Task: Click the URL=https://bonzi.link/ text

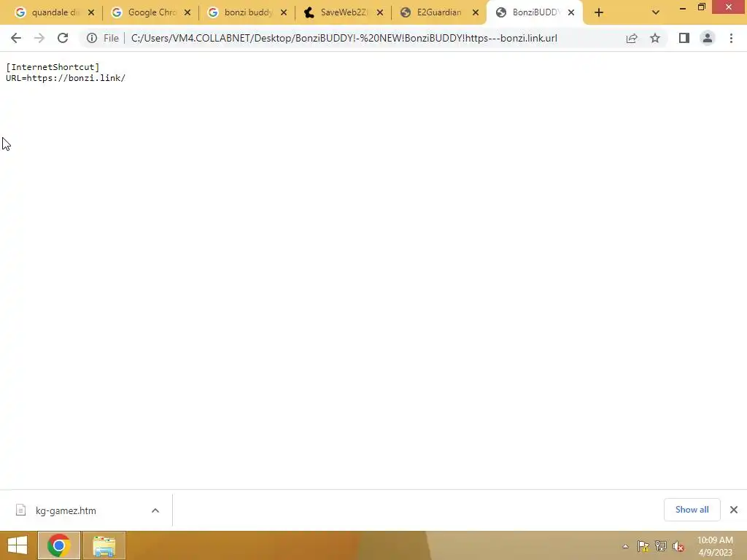Action: (66, 78)
